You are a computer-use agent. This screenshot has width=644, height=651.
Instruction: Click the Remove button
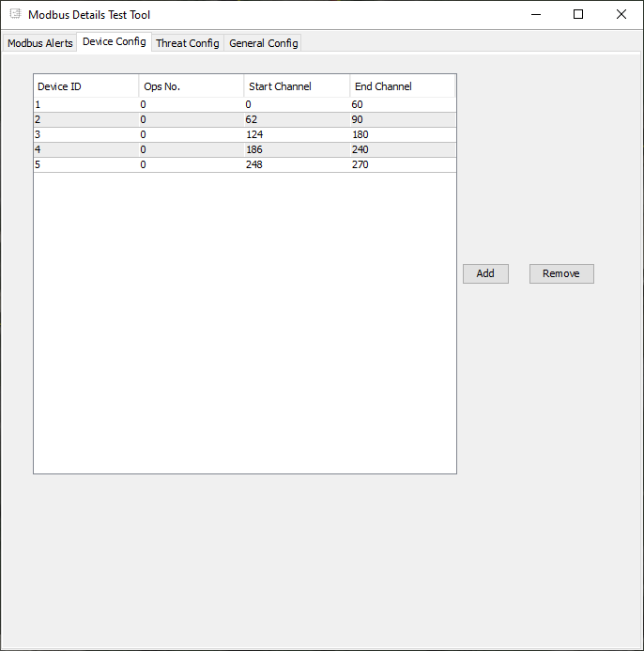[x=561, y=273]
